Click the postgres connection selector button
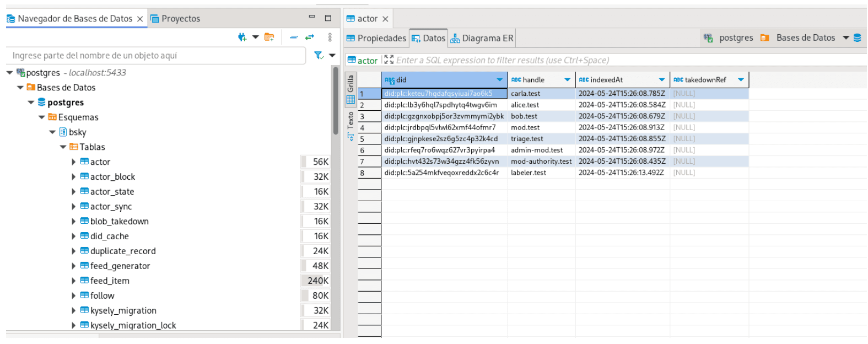 729,38
